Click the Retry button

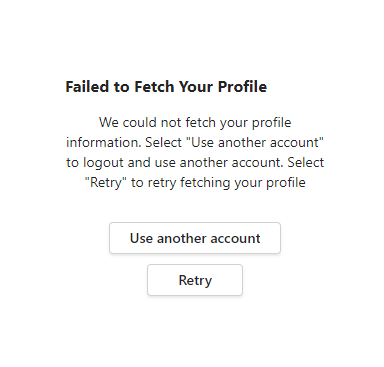(195, 280)
